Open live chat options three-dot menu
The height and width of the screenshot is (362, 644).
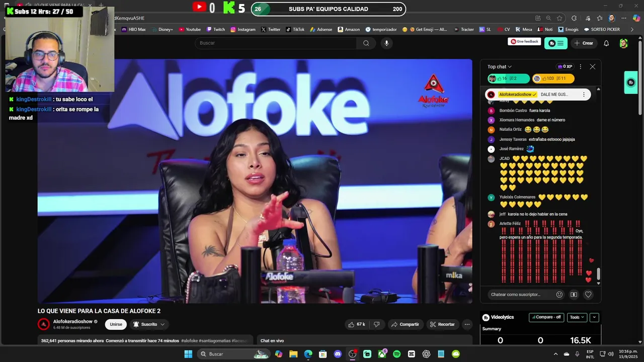click(580, 66)
